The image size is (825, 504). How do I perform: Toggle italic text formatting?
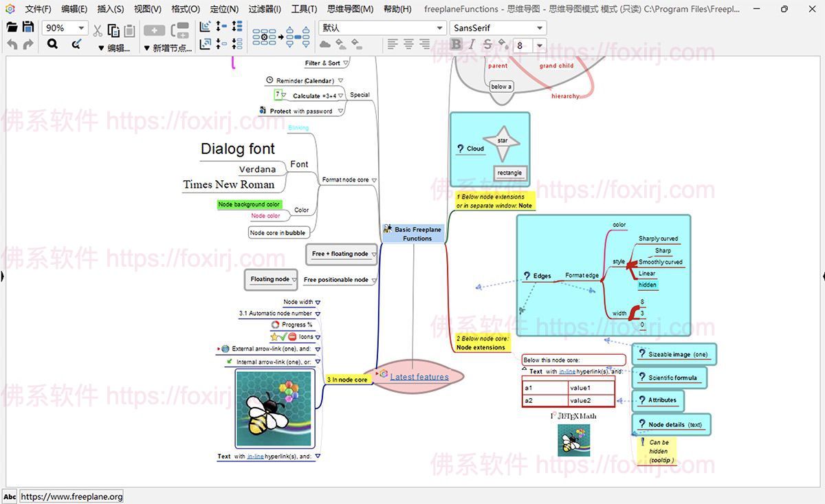(471, 44)
